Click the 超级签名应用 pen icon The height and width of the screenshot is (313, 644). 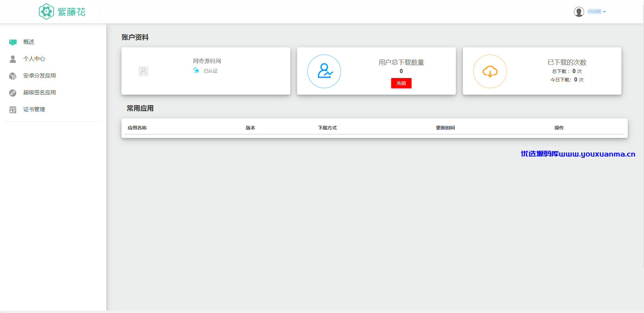13,93
